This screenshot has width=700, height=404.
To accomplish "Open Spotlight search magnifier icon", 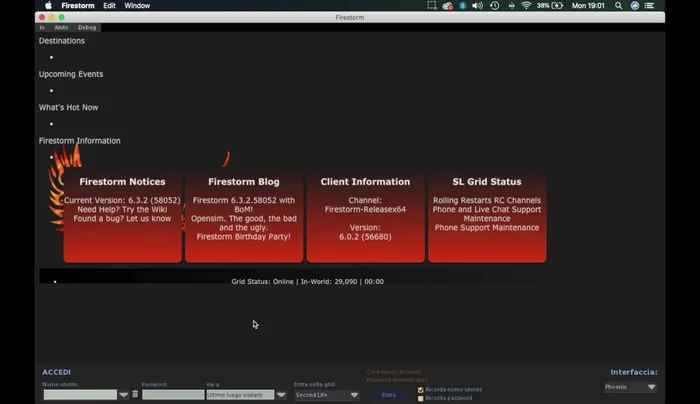I will click(x=619, y=6).
